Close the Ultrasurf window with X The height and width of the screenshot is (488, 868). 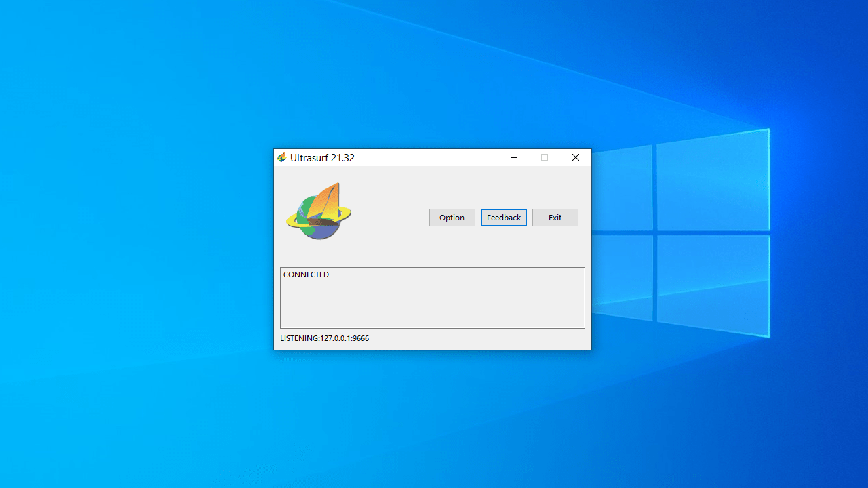(576, 157)
